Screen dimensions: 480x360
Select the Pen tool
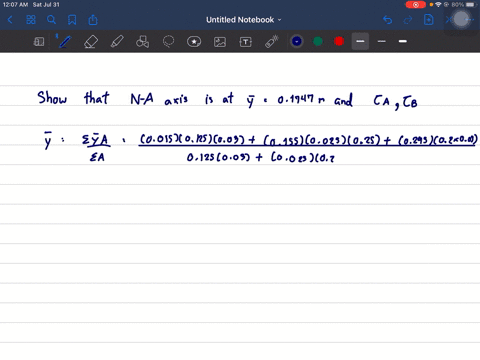click(x=65, y=42)
